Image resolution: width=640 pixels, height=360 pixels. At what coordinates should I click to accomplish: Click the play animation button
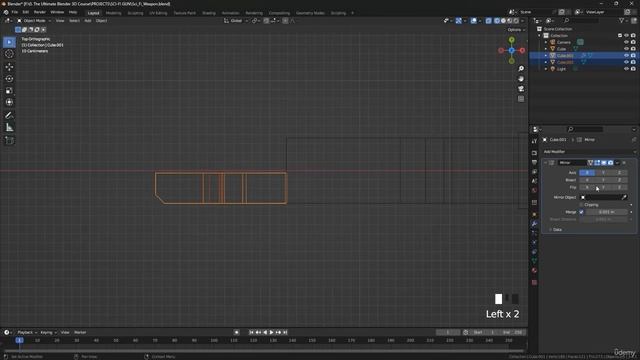(271, 332)
